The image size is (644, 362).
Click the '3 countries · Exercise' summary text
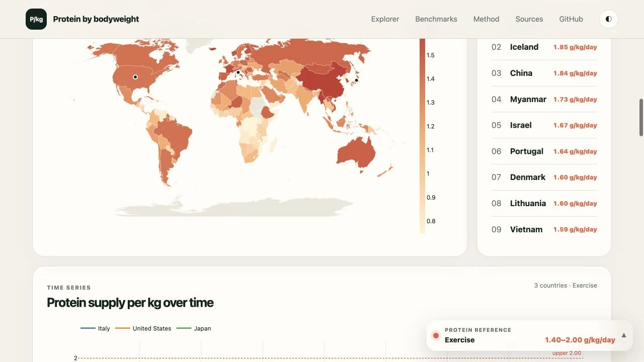(566, 286)
